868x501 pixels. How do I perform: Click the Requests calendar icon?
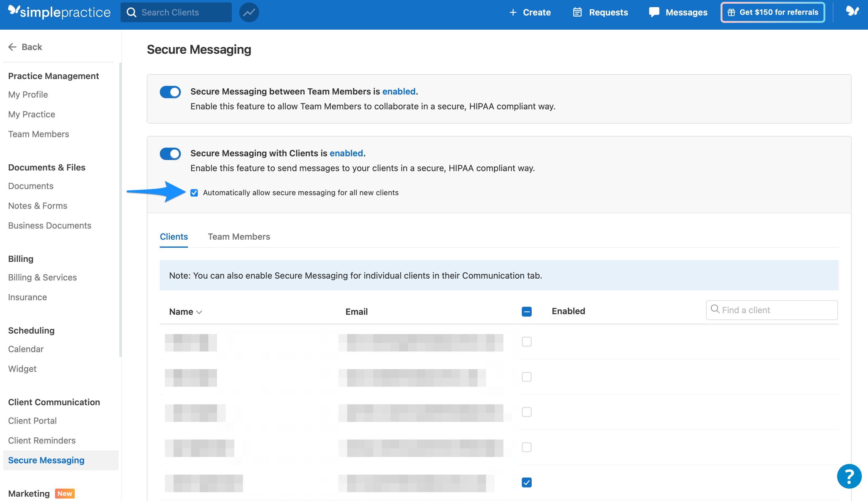point(577,12)
